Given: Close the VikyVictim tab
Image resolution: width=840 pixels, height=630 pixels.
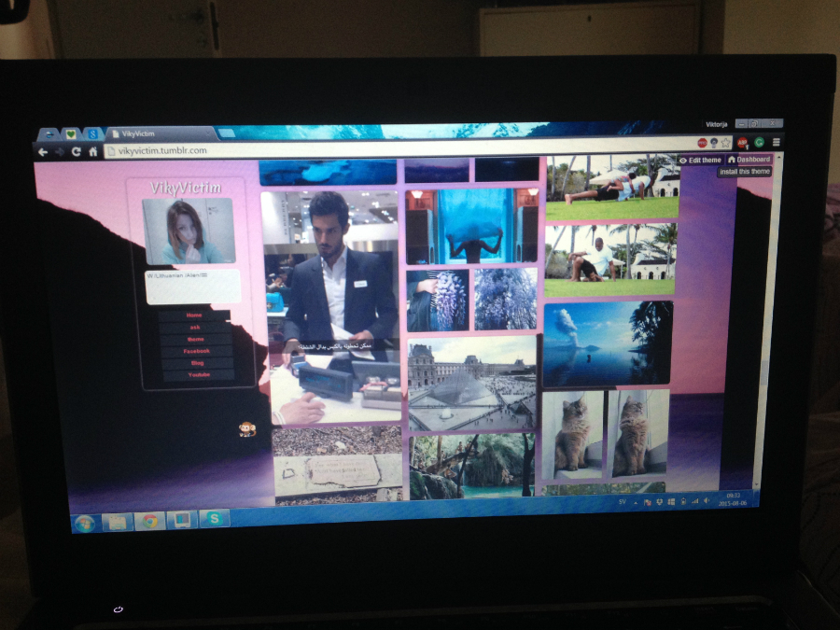Looking at the screenshot, I should point(208,133).
